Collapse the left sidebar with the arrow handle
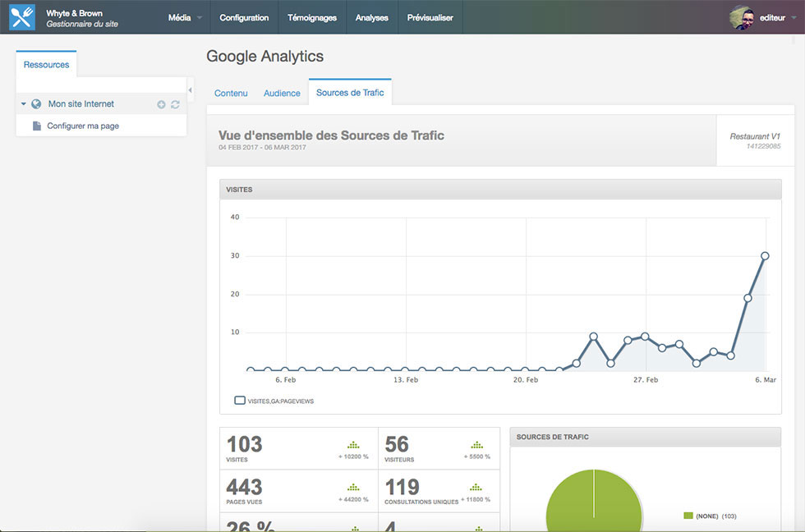This screenshot has height=532, width=805. point(191,89)
